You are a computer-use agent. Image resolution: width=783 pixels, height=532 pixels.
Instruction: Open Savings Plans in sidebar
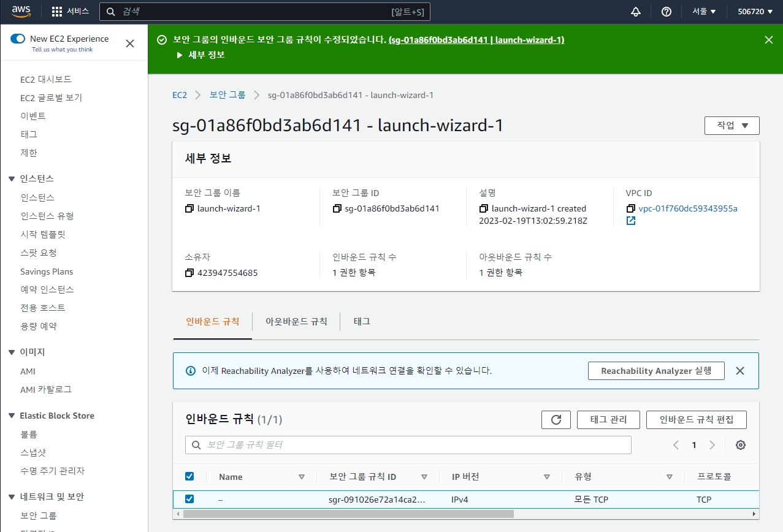coord(47,272)
